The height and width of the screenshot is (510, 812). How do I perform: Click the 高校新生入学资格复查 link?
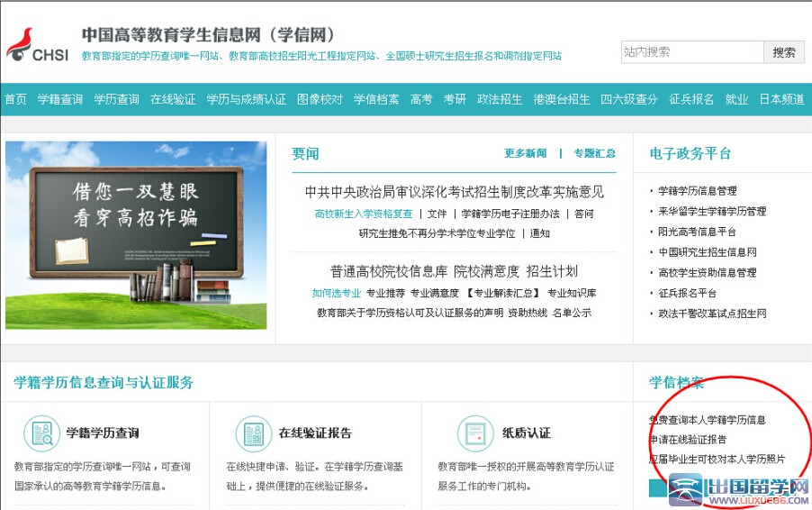(364, 214)
